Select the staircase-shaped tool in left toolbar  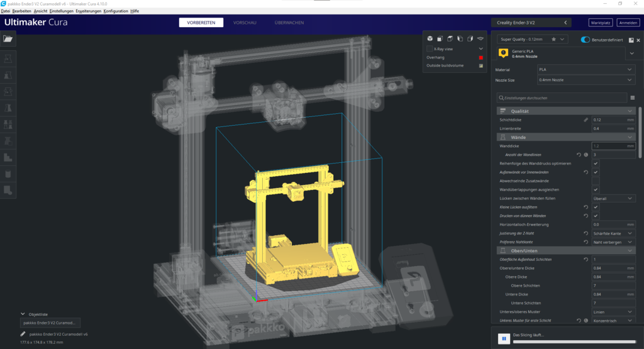pos(8,158)
